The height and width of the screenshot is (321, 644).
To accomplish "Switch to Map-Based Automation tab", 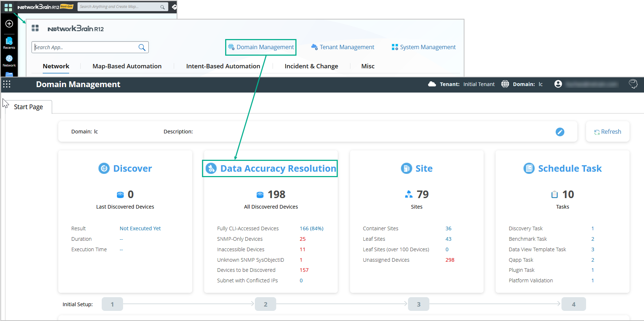I will [127, 66].
